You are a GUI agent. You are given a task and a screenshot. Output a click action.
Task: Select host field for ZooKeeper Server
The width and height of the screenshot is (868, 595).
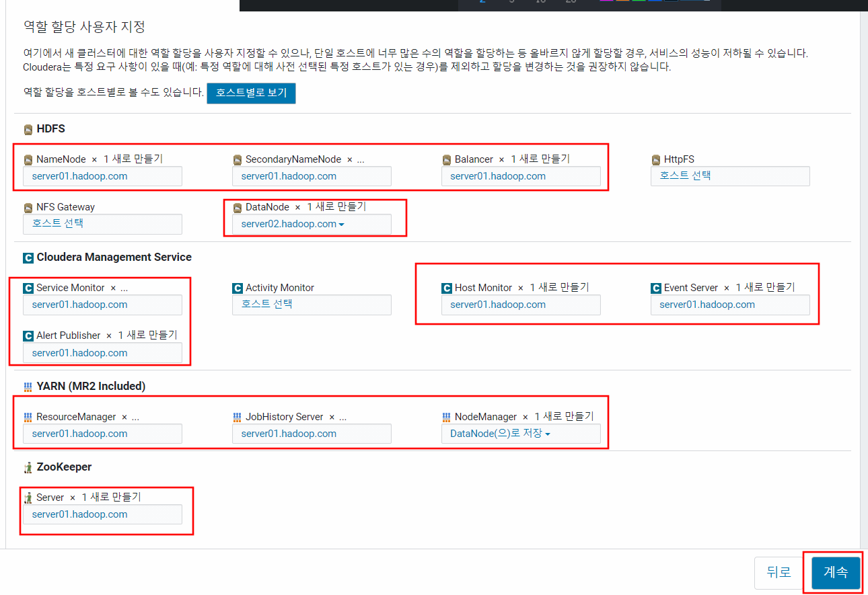[102, 514]
